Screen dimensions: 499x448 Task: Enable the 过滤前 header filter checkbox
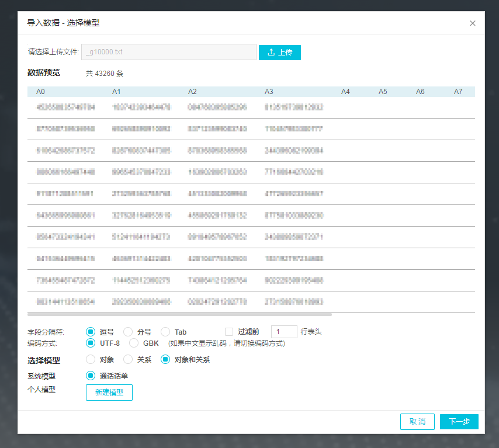pyautogui.click(x=229, y=332)
